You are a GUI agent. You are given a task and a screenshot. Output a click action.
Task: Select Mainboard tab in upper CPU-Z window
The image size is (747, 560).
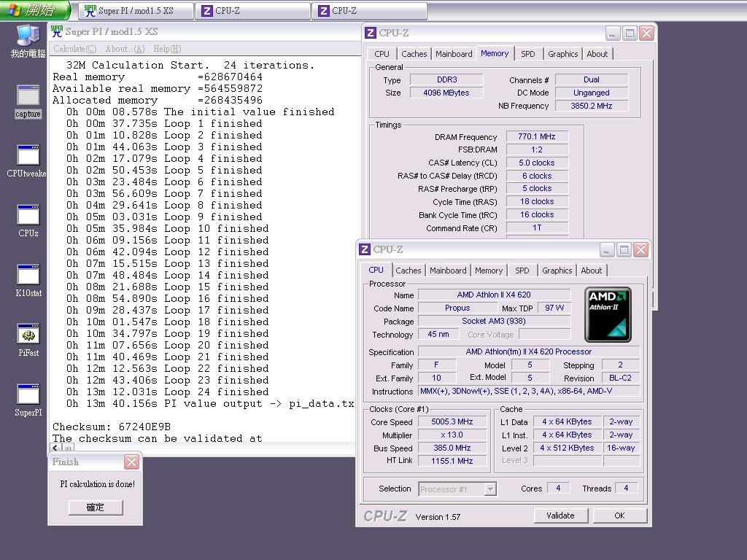[454, 54]
